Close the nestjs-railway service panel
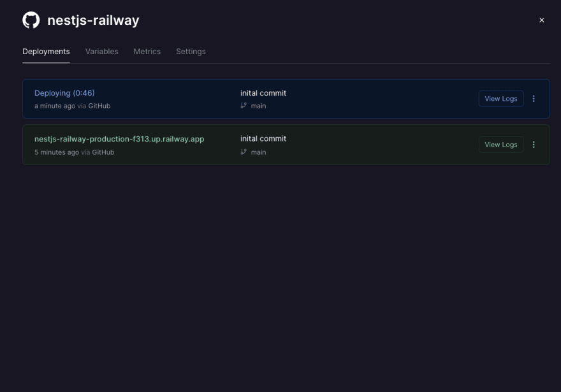Image resolution: width=561 pixels, height=392 pixels. coord(542,20)
